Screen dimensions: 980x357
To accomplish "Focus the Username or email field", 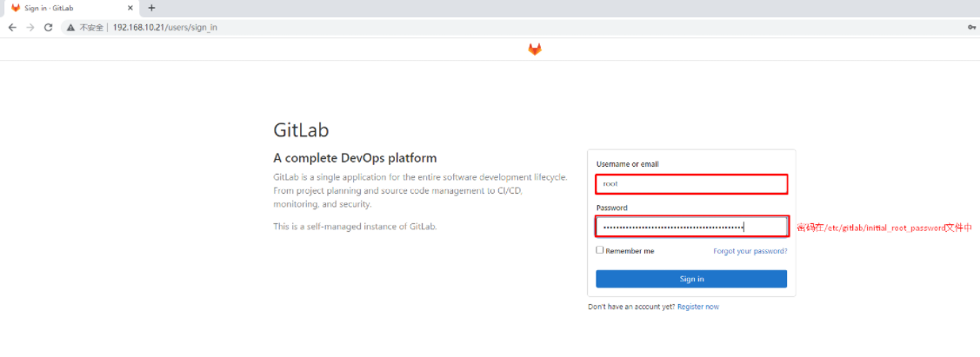I will (691, 184).
